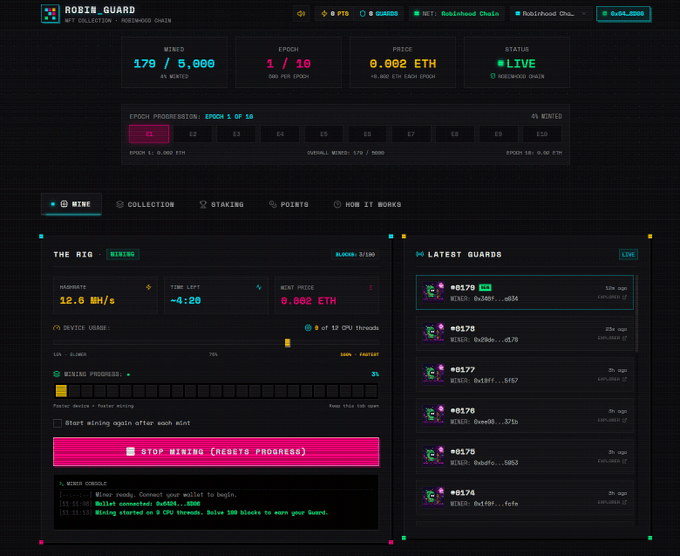Click the STATUS LIVE stat card

517,62
